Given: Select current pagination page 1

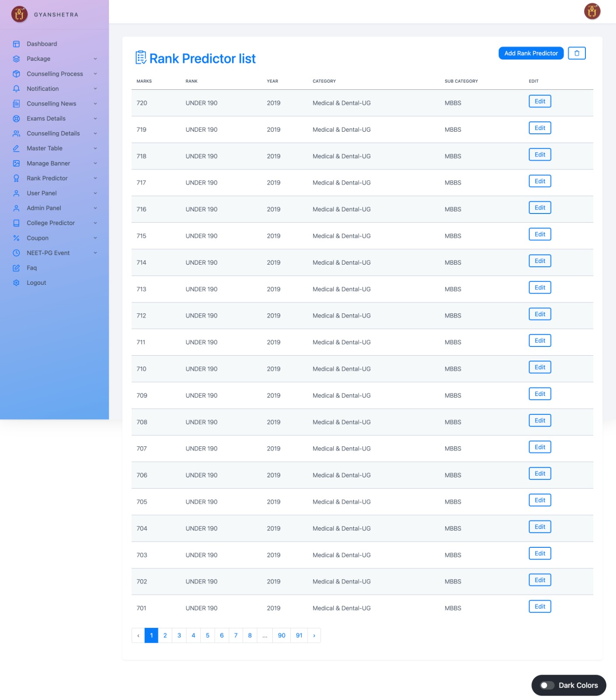Looking at the screenshot, I should (151, 635).
